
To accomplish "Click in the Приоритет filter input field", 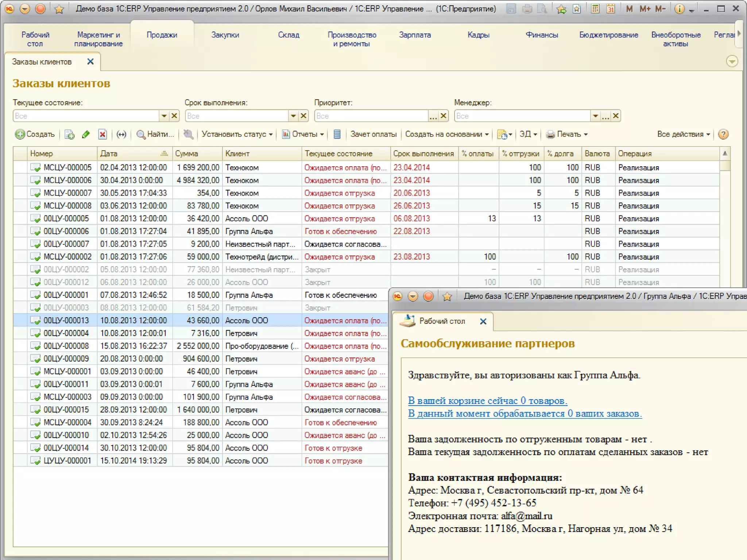I will (x=370, y=116).
